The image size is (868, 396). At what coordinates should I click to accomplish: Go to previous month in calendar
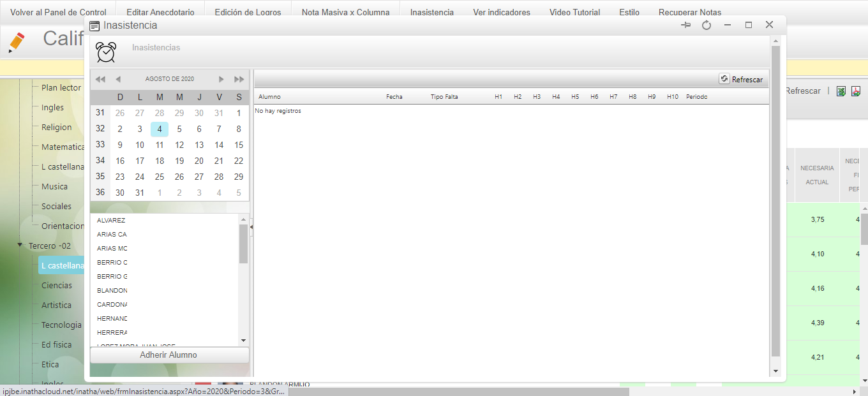pyautogui.click(x=118, y=79)
